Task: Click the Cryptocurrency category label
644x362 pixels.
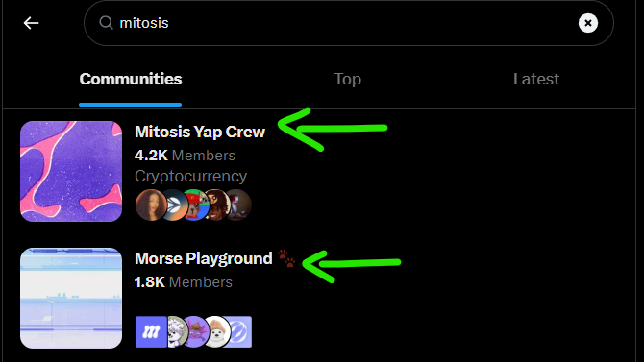Action: [190, 176]
